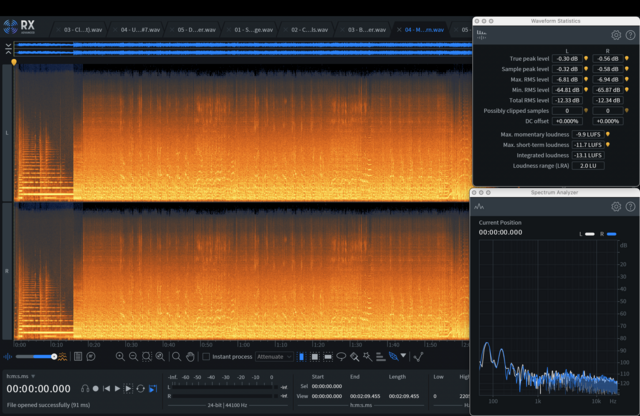This screenshot has height=416, width=640.
Task: Toggle playhead follows playback button
Action: (153, 389)
